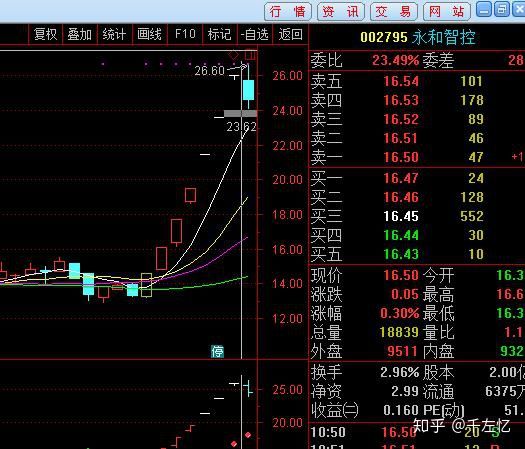Click the 返回 back button
525x449 pixels.
pos(290,34)
